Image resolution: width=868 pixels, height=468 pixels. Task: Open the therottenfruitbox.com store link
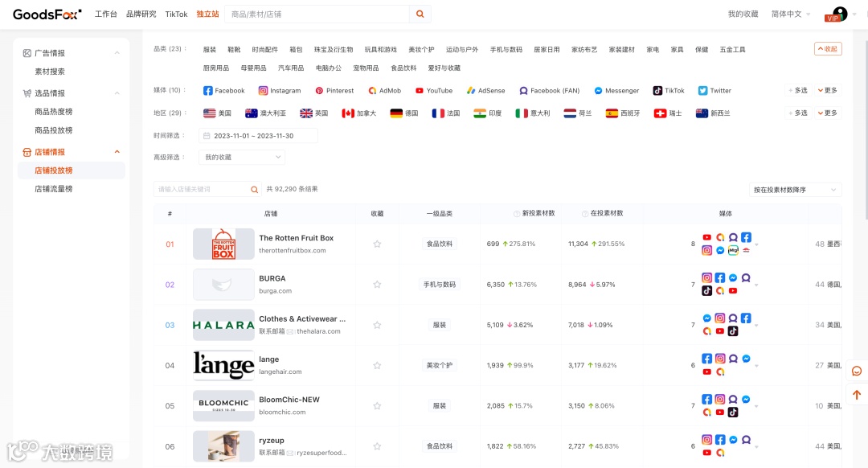[x=293, y=251]
